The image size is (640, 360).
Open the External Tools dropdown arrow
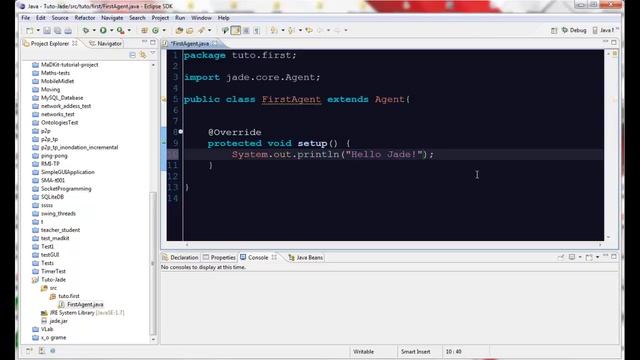[129, 30]
